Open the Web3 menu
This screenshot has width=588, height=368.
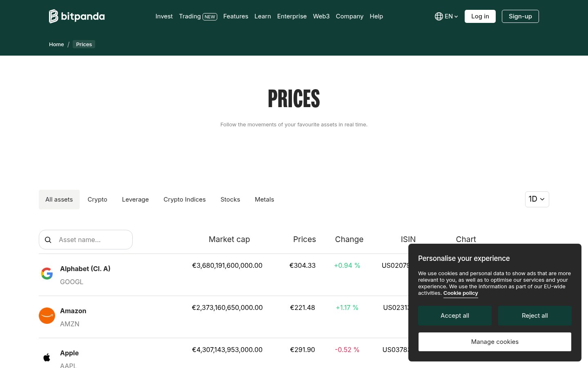click(x=321, y=16)
